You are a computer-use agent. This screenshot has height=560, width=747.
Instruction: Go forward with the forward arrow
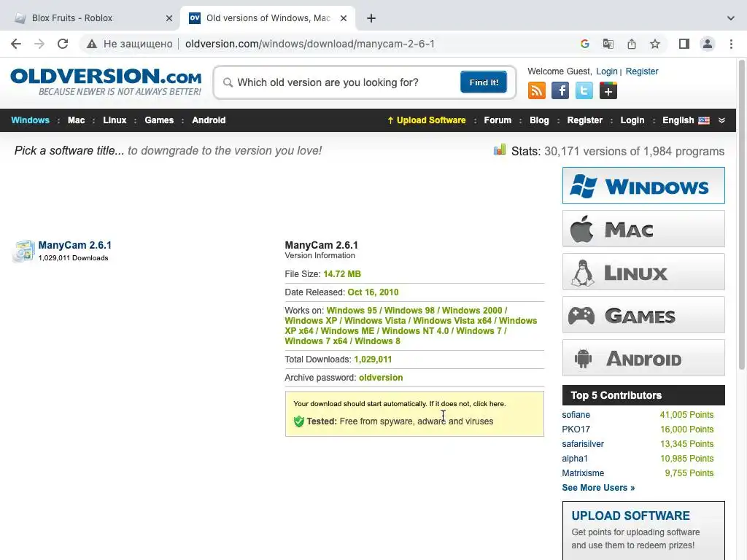point(39,44)
